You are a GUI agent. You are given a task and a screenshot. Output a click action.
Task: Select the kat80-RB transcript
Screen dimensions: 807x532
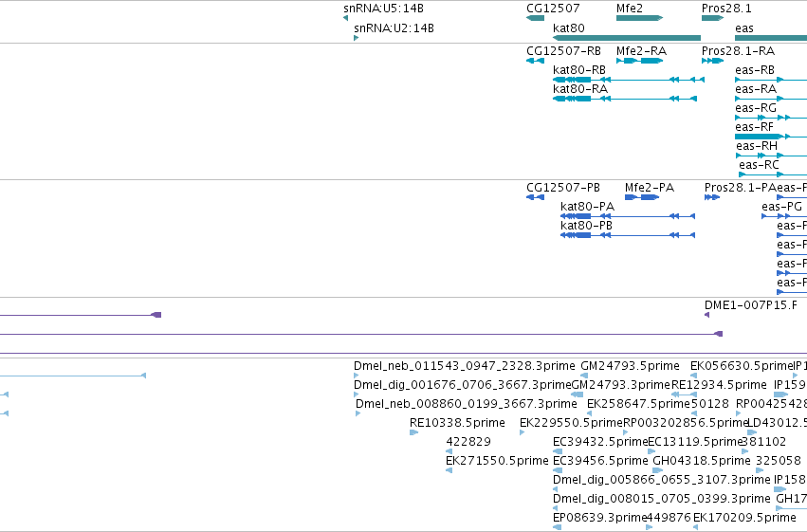[629, 80]
